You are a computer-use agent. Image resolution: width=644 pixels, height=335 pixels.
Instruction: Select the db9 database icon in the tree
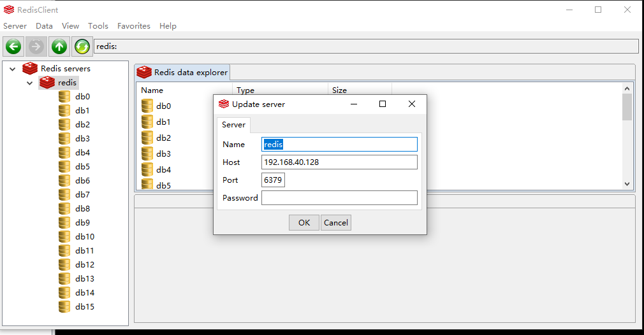[64, 222]
